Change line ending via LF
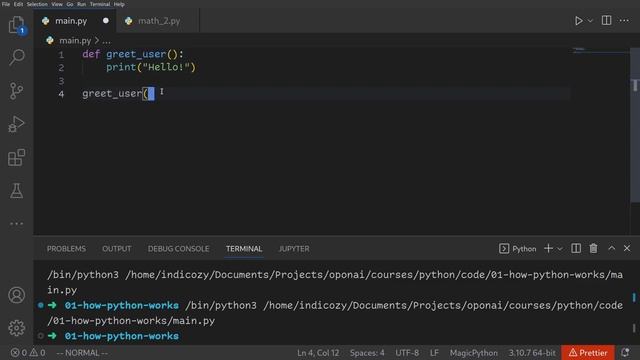This screenshot has height=360, width=640. tap(434, 353)
